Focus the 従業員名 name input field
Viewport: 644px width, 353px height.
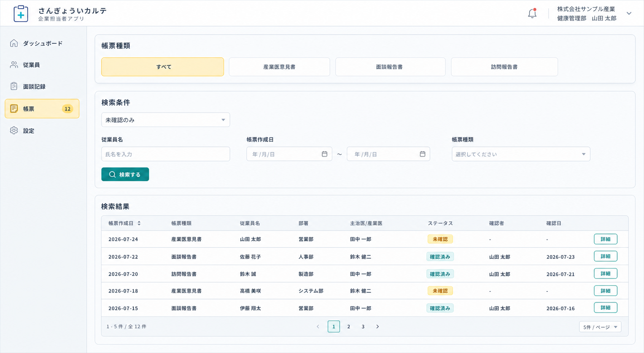tap(165, 154)
